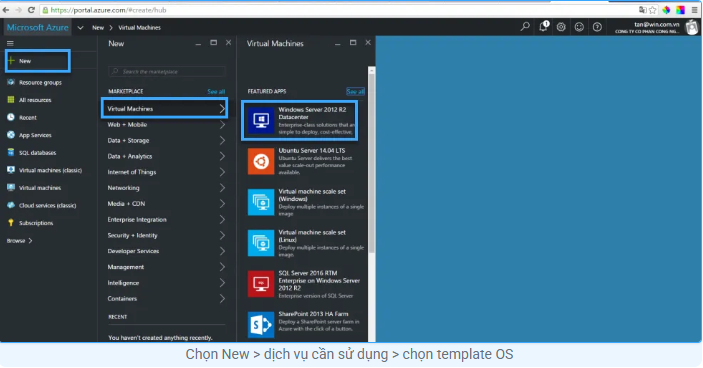
Task: Open Virtual machines in the sidebar
Action: click(x=40, y=188)
